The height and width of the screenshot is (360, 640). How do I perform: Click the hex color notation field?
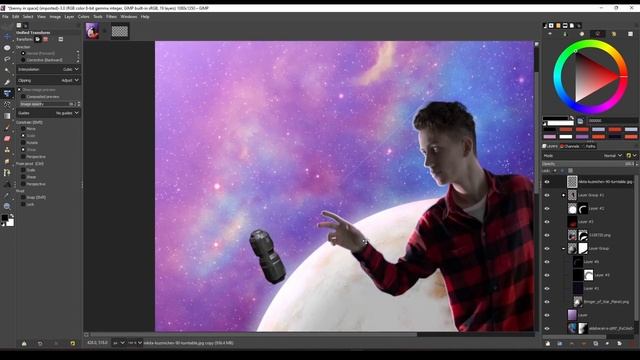(x=612, y=121)
